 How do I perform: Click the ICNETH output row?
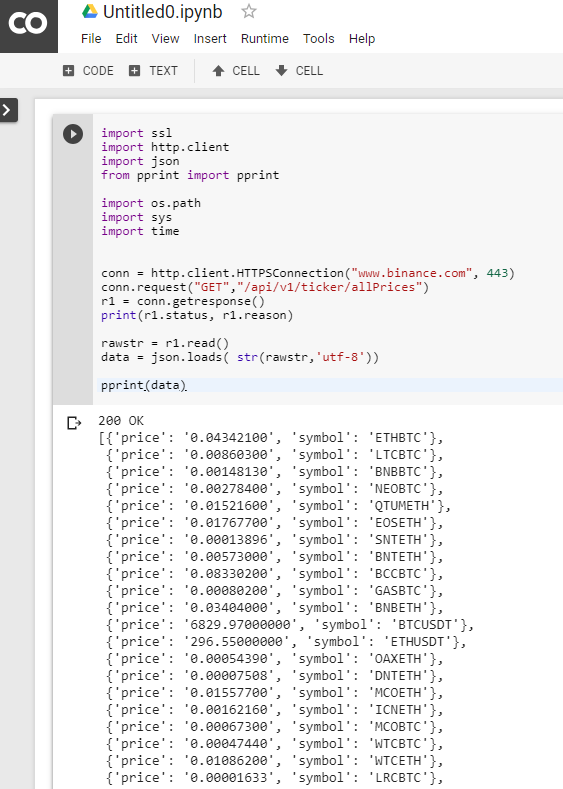point(275,711)
